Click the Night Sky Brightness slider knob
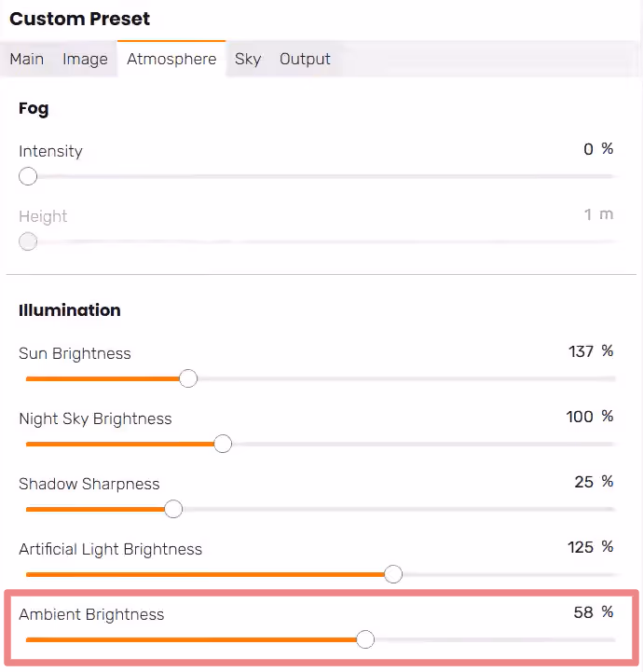Screen dimensions: 643x672 [223, 444]
